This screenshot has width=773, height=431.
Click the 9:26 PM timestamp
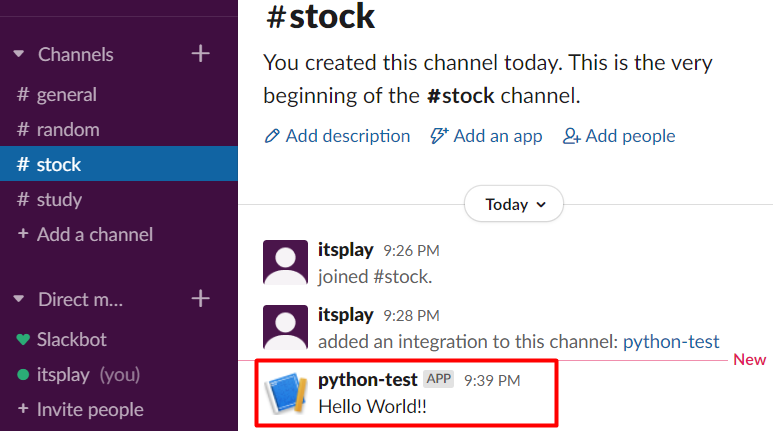pyautogui.click(x=411, y=251)
